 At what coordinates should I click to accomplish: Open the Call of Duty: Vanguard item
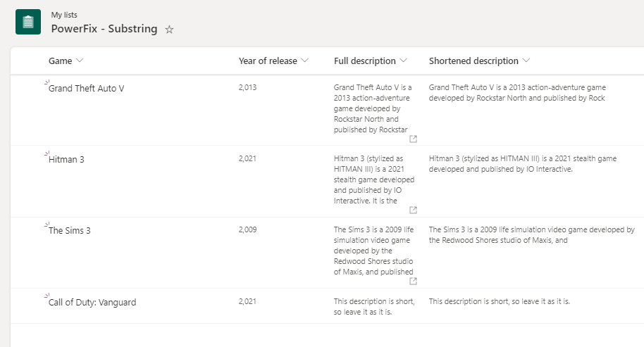pos(92,302)
